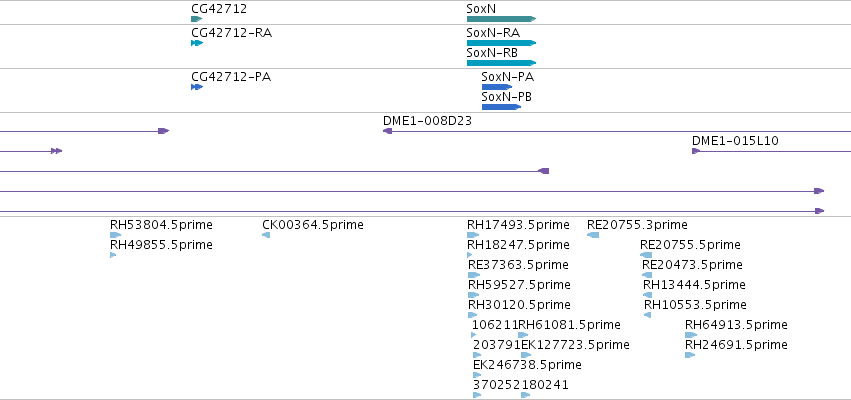Screen dimensions: 851x400
Task: Select the EK246738.5prime EST label
Action: tap(527, 365)
